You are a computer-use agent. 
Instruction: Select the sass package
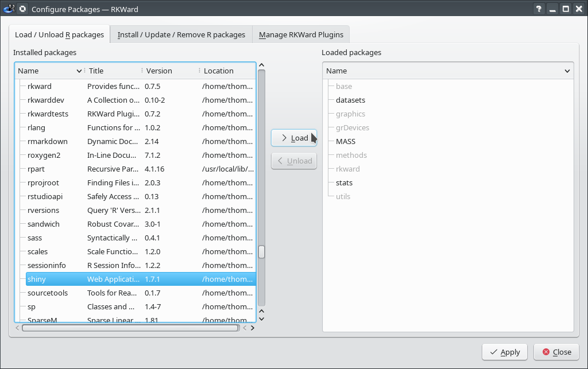click(141, 238)
